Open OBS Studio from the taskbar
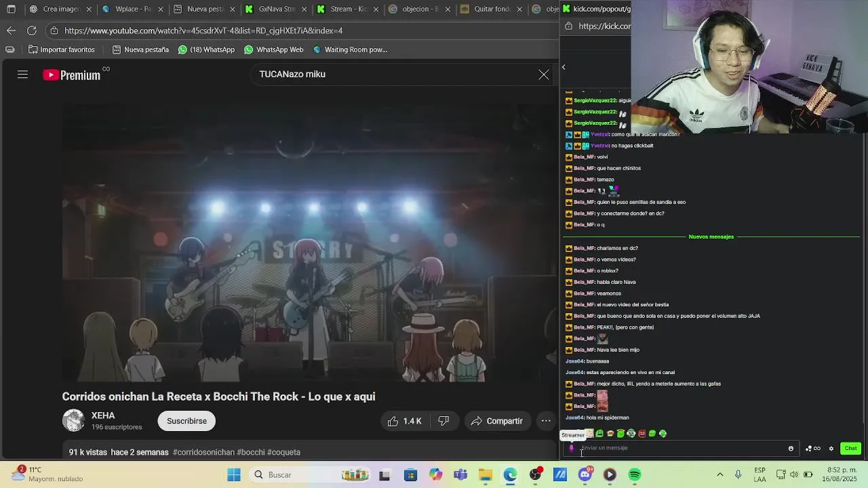Image resolution: width=868 pixels, height=488 pixels. coord(536,475)
